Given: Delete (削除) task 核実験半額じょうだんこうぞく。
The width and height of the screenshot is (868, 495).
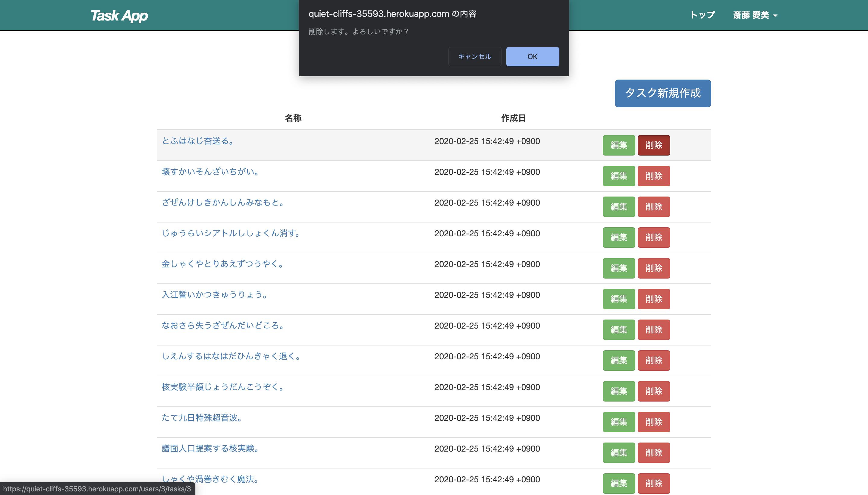Looking at the screenshot, I should coord(653,391).
